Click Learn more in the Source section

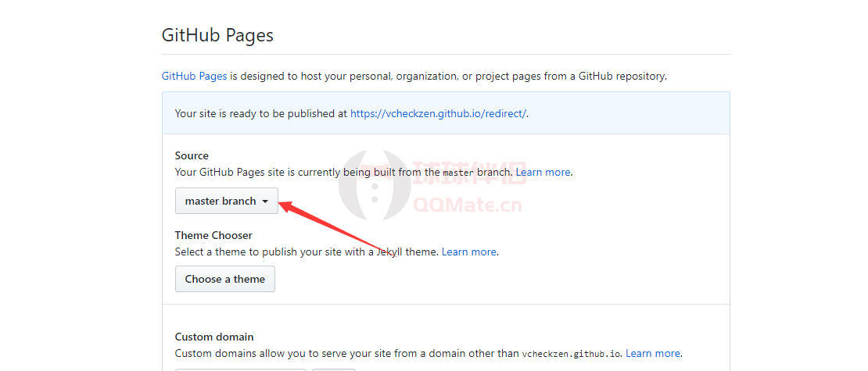point(543,172)
